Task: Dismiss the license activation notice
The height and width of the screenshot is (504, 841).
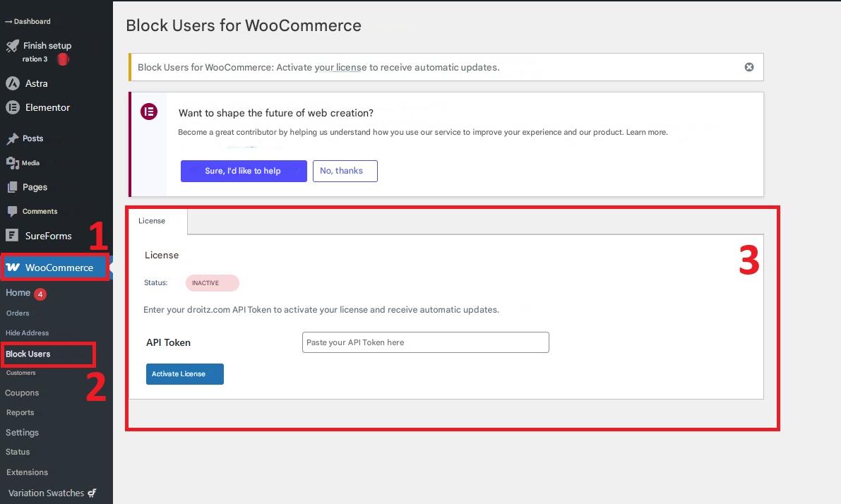Action: [x=749, y=67]
